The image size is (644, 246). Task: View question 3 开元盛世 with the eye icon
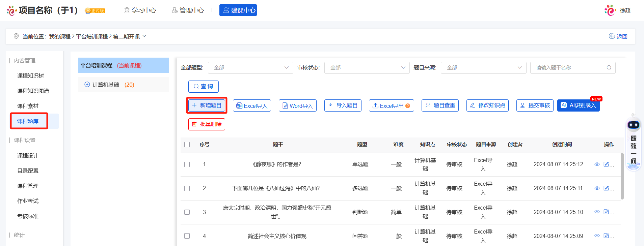[597, 212]
